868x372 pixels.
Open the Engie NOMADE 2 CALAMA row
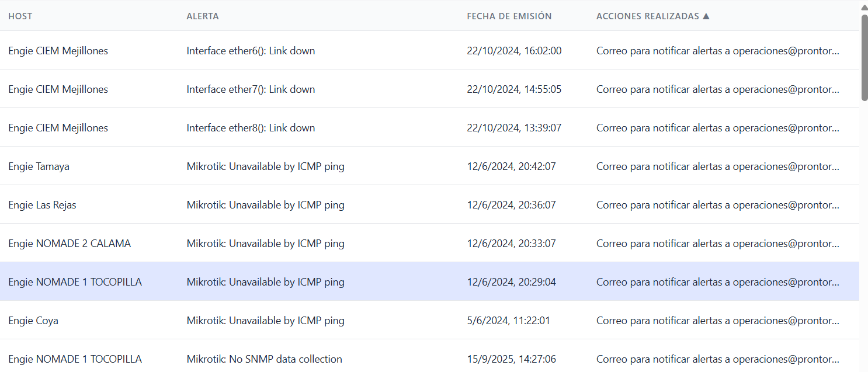pos(70,244)
